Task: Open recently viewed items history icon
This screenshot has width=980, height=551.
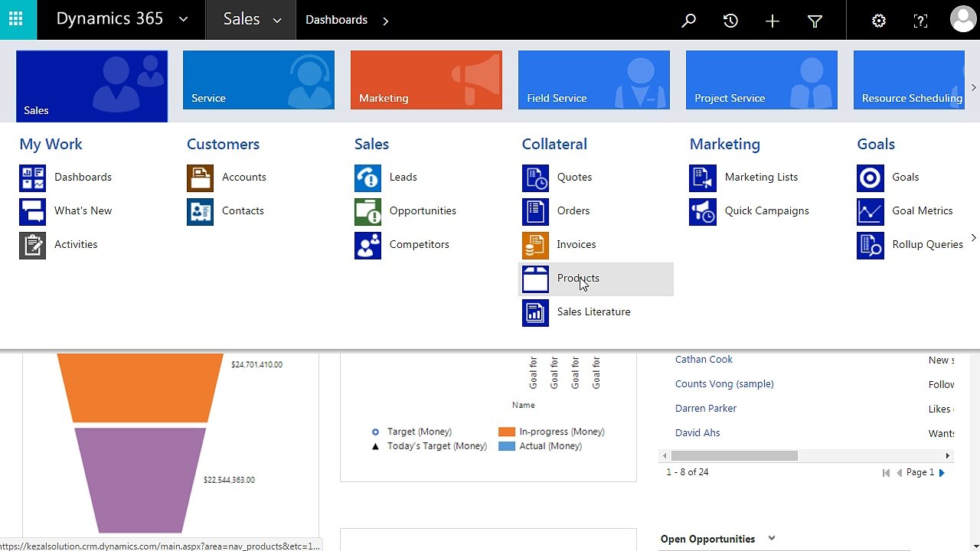Action: point(730,21)
